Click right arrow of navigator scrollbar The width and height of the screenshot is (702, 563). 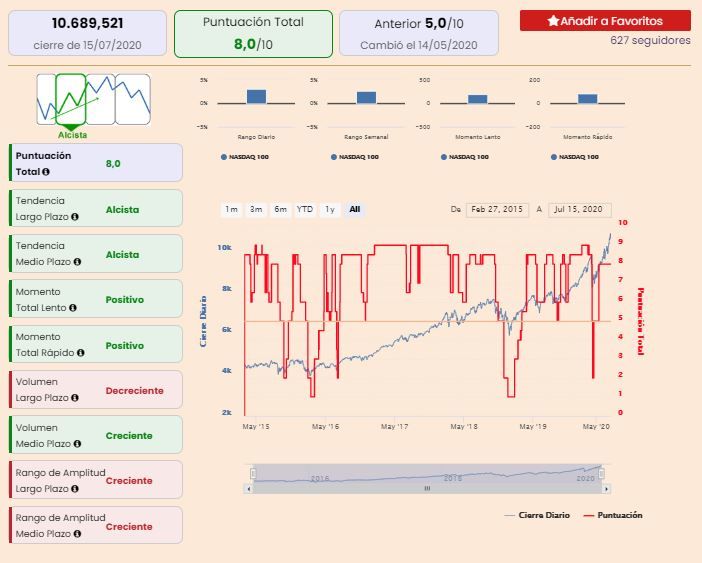pos(606,489)
